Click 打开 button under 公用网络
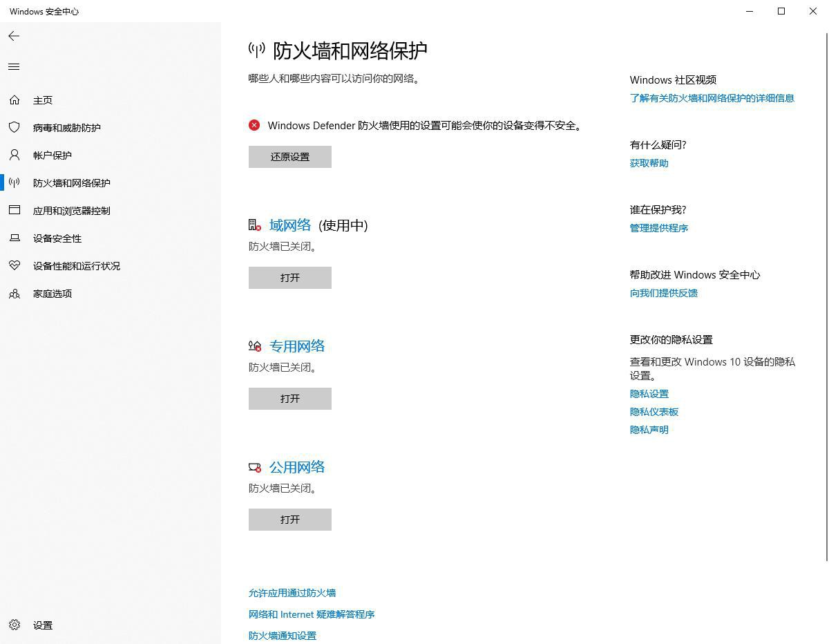Viewport: 829px width, 644px height. [x=290, y=520]
